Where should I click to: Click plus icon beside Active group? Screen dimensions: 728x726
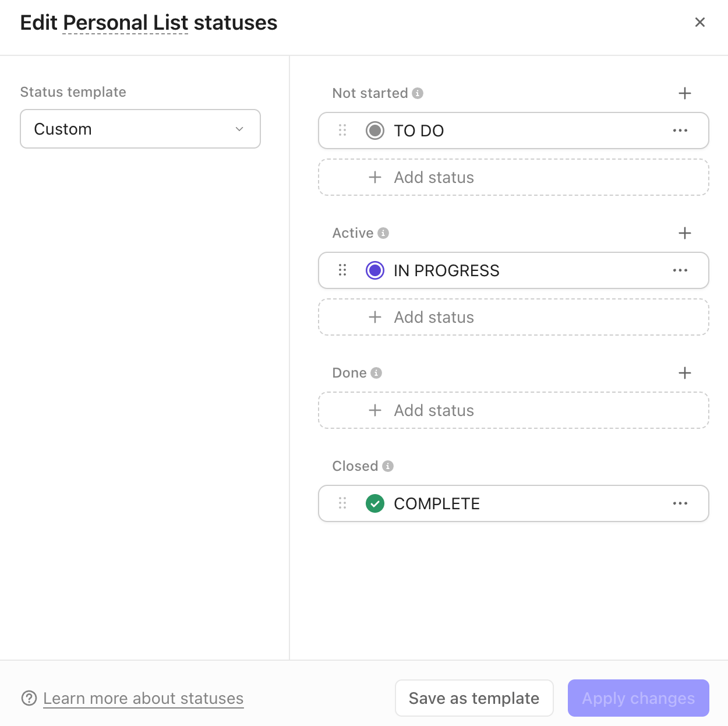(x=685, y=232)
